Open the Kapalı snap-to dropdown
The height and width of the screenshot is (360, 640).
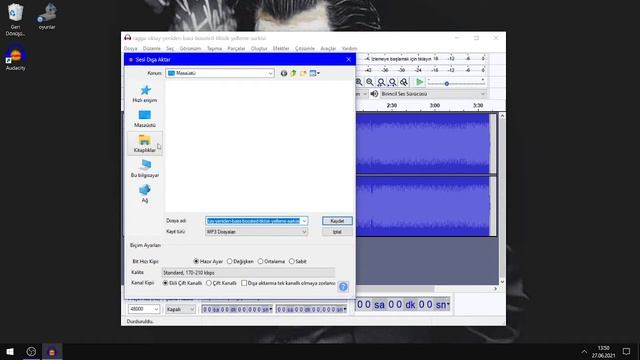point(180,309)
